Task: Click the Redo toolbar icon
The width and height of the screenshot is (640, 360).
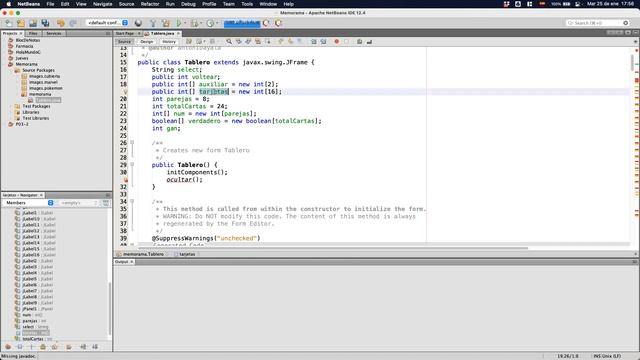Action: pyautogui.click(x=73, y=23)
